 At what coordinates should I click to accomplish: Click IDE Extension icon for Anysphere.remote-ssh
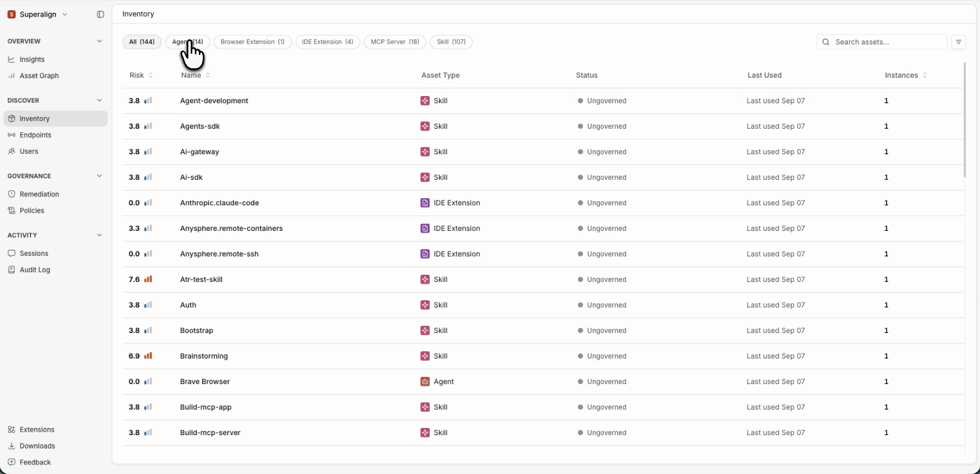pyautogui.click(x=425, y=254)
